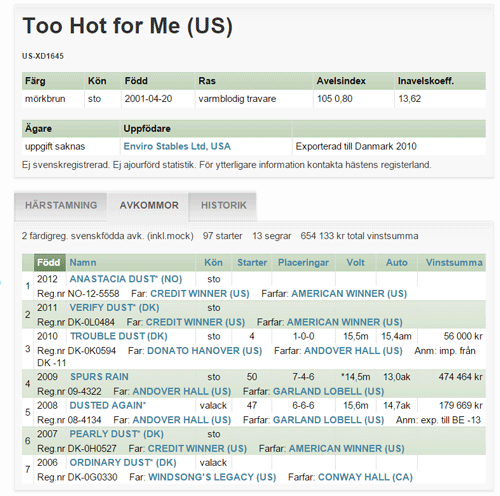Viewport: 500px width, 496px height.
Task: Open Verify Dust (DK) page
Action: 114,308
